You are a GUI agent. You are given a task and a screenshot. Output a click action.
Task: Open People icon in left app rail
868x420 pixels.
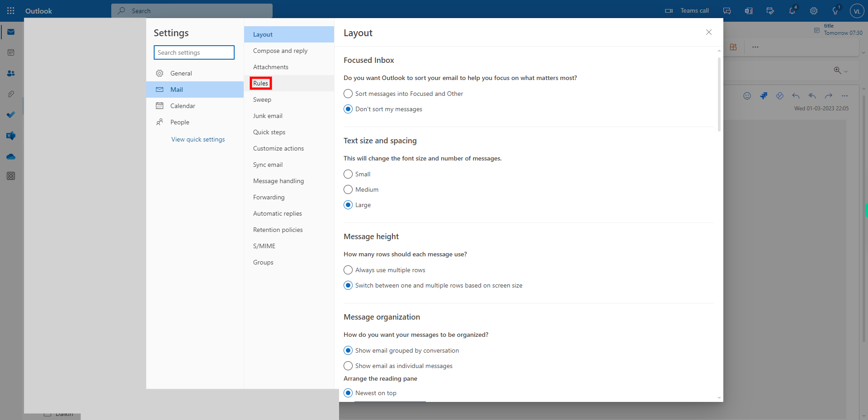point(11,73)
